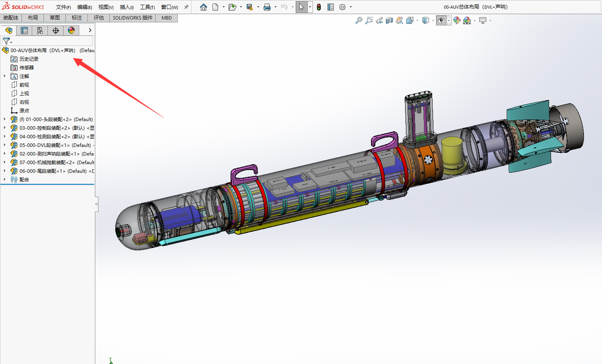602x364 pixels.
Task: Open the DimXpertManager crosshair tab
Action: click(x=56, y=31)
